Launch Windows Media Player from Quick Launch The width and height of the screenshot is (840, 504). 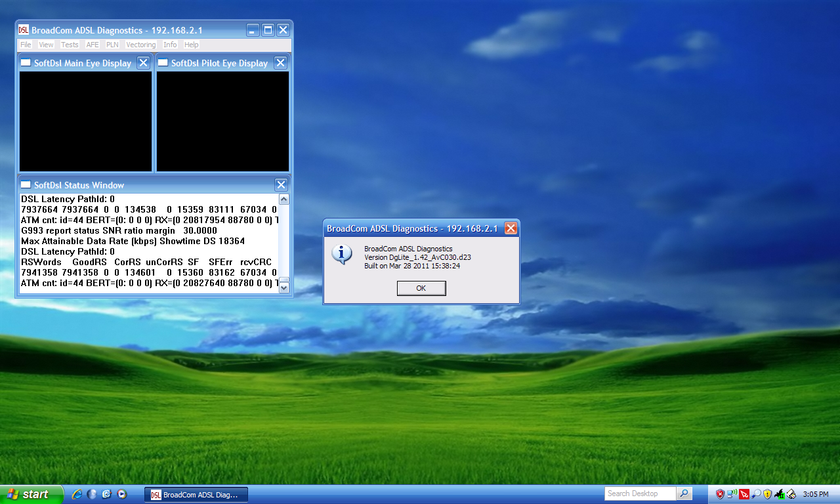tap(121, 494)
